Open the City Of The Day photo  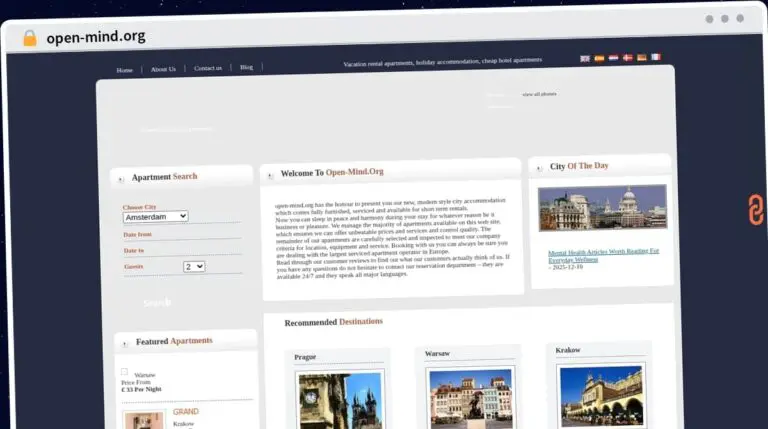point(602,208)
